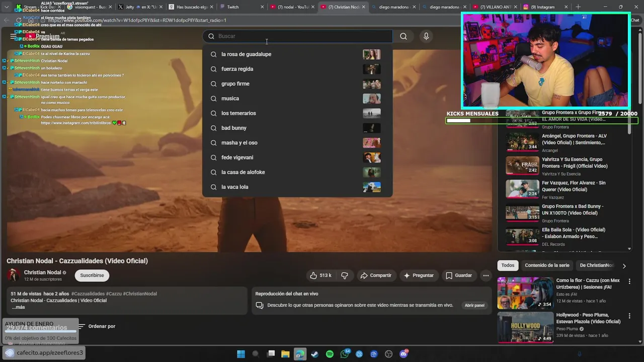
Task: Switch to 'nodal - YouTube' browser tab
Action: click(292, 7)
